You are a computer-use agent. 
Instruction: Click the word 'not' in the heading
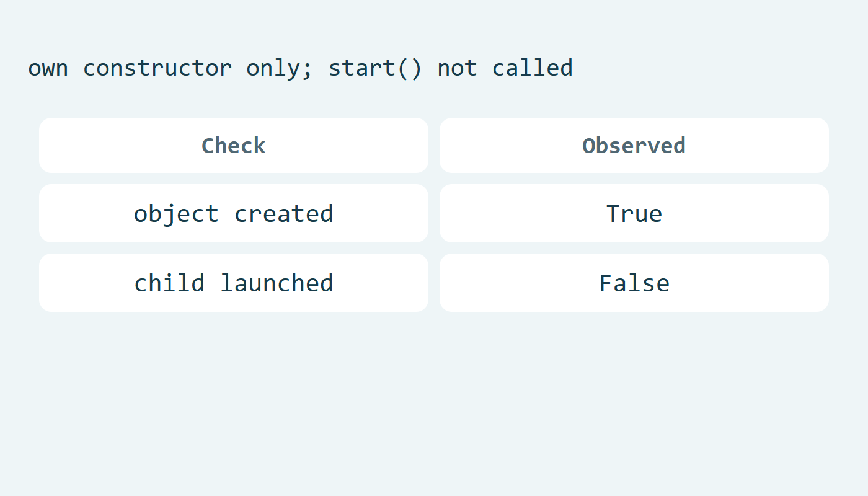(458, 68)
